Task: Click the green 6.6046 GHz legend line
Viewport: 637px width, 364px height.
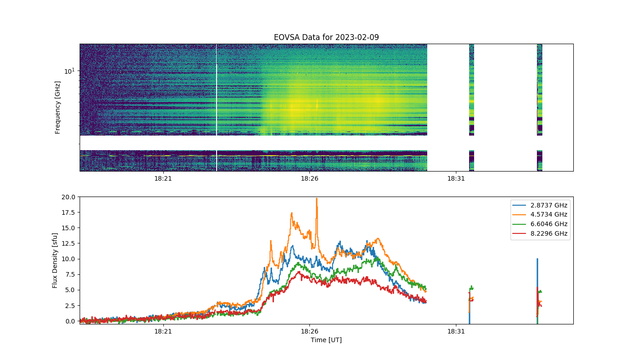Action: pos(521,224)
